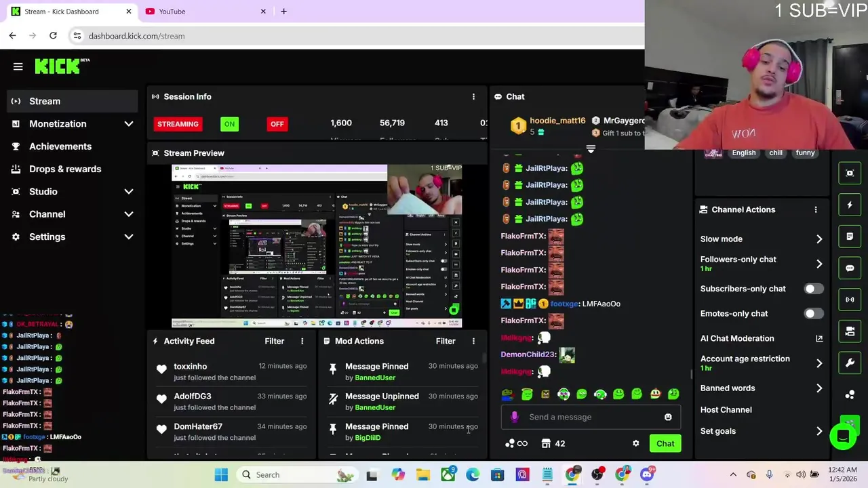
Task: Select the first frog emote in quick emotes
Action: (509, 394)
